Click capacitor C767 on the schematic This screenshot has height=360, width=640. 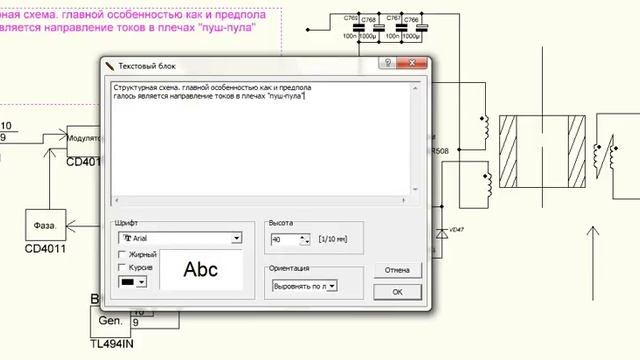click(401, 28)
